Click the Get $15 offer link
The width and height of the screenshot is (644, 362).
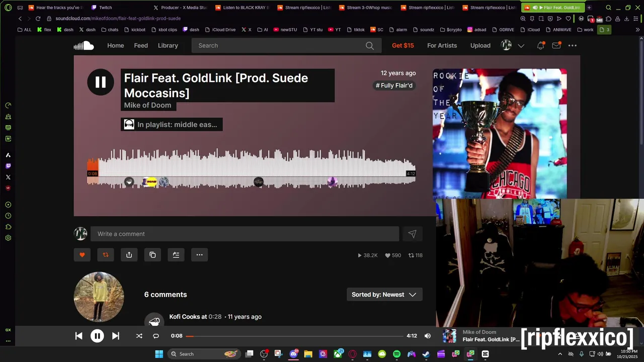[x=403, y=45]
